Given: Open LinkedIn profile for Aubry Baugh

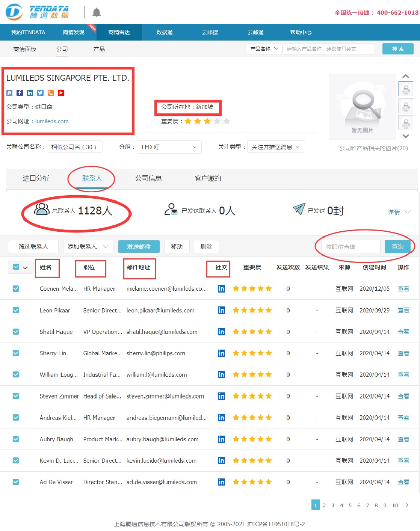Looking at the screenshot, I should point(222,439).
